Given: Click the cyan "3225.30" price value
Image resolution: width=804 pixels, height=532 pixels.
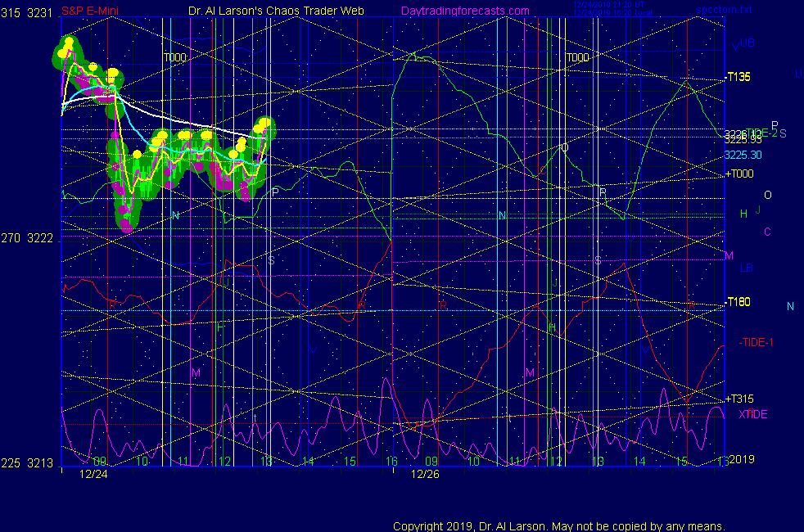Looking at the screenshot, I should click(743, 155).
